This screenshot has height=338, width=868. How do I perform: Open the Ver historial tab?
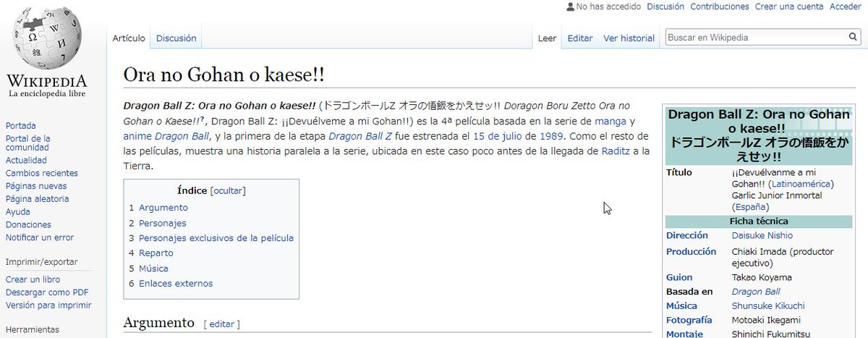(629, 38)
